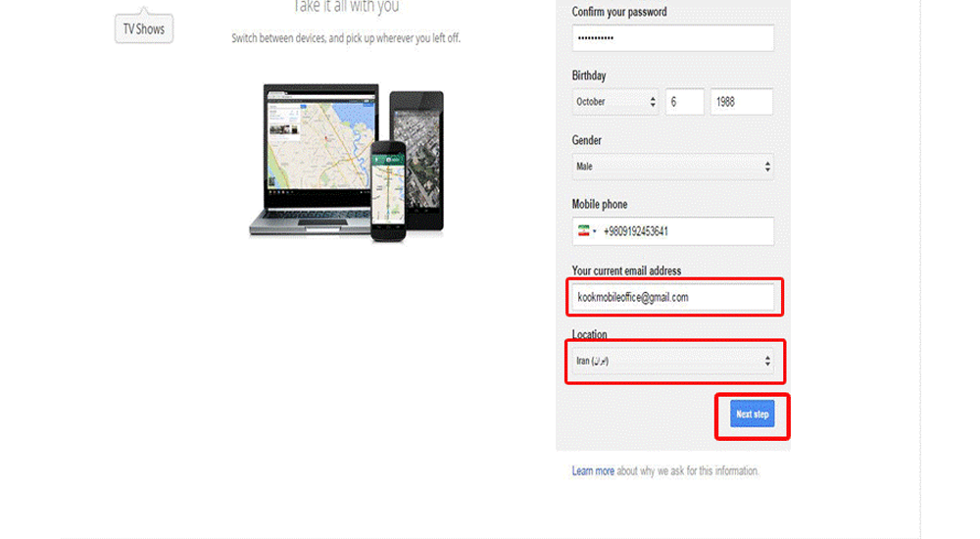Click the TV Shows bubble button

[144, 28]
